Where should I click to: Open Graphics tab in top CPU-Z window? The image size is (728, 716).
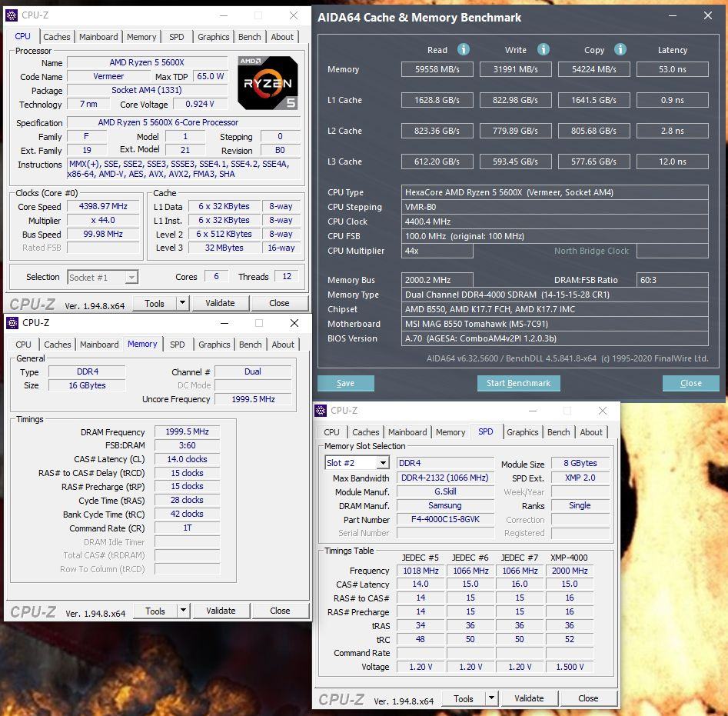coord(213,37)
